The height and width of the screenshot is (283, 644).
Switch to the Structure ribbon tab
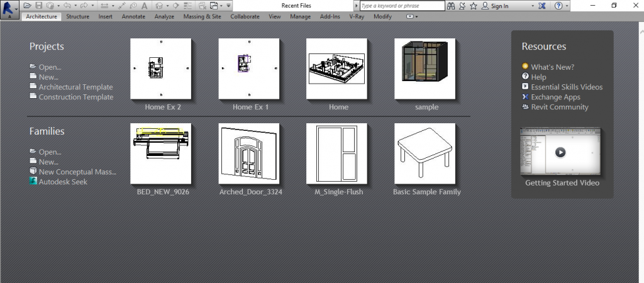coord(77,16)
